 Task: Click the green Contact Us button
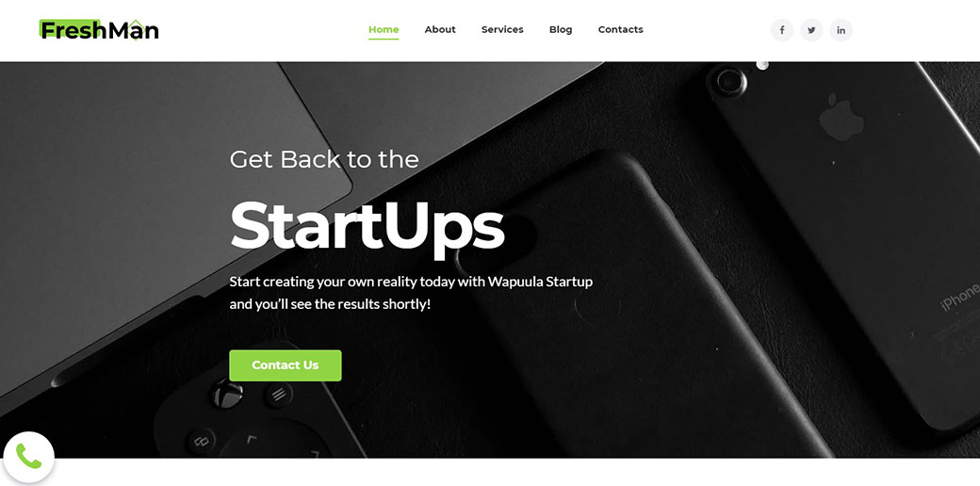point(286,365)
